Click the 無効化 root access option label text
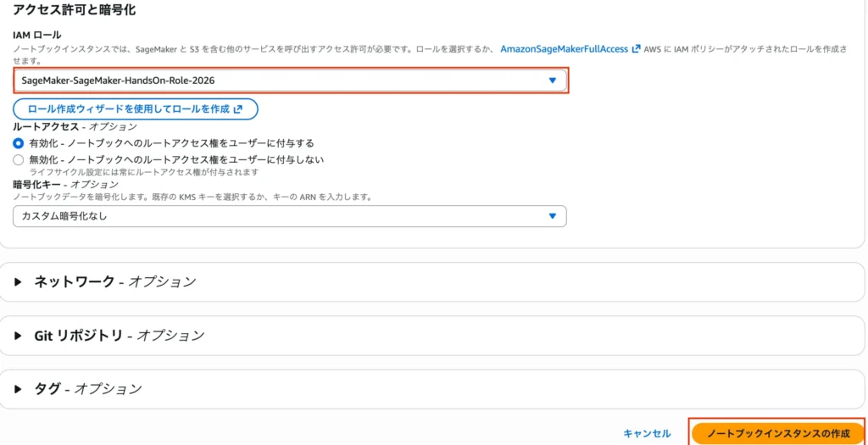868x445 pixels. pyautogui.click(x=176, y=159)
